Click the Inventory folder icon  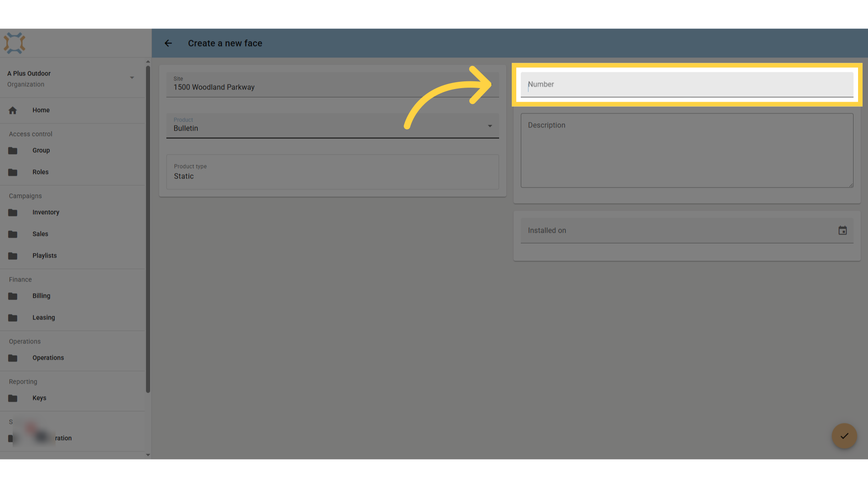click(13, 212)
